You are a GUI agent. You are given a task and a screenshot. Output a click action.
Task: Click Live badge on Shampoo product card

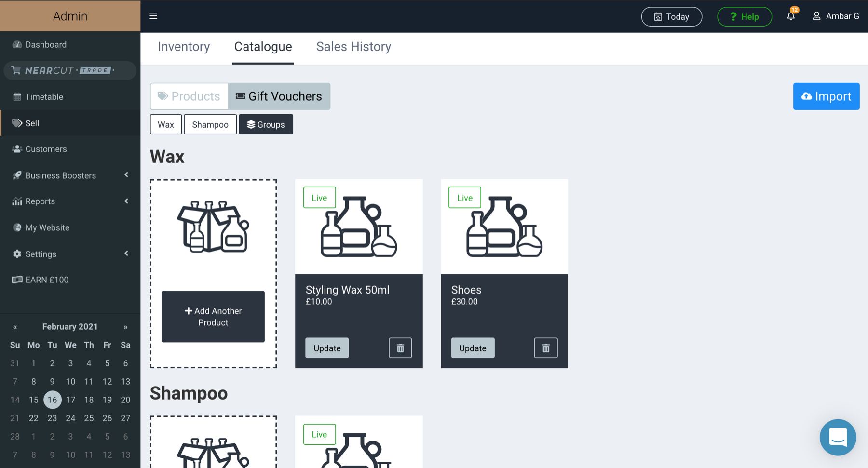click(x=319, y=434)
